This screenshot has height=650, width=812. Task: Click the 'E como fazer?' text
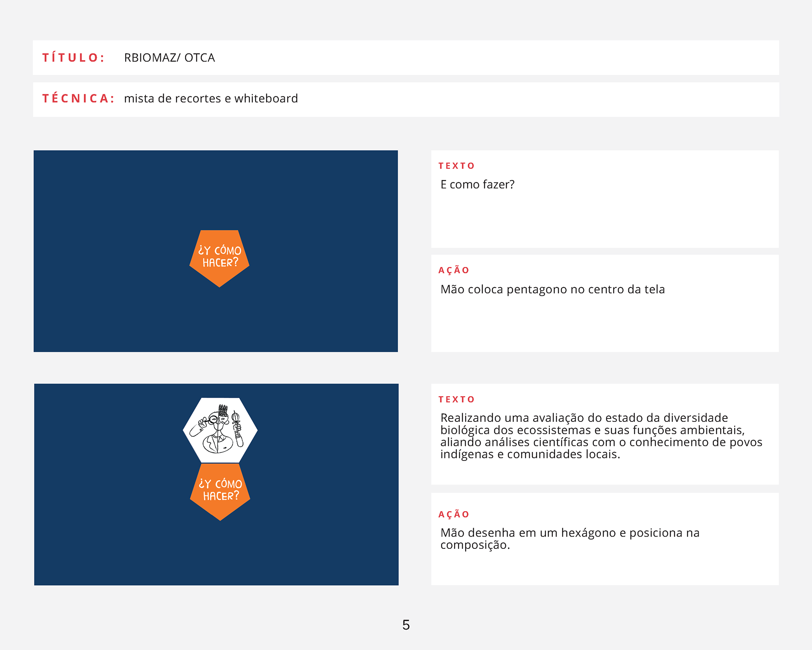pos(477,185)
